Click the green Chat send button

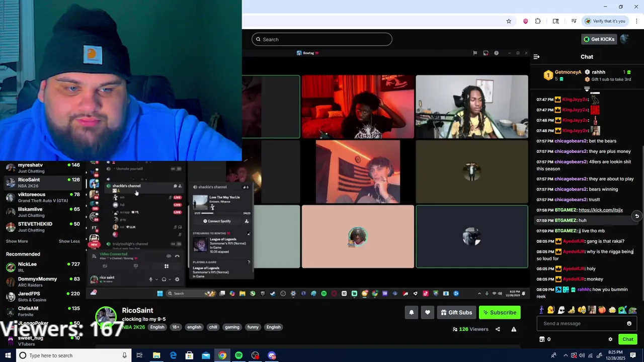tap(627, 339)
